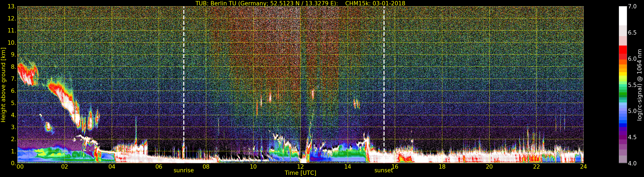This screenshot has width=644, height=177.
Task: Click the colorbar tick label '4.0'
Action: click(632, 163)
